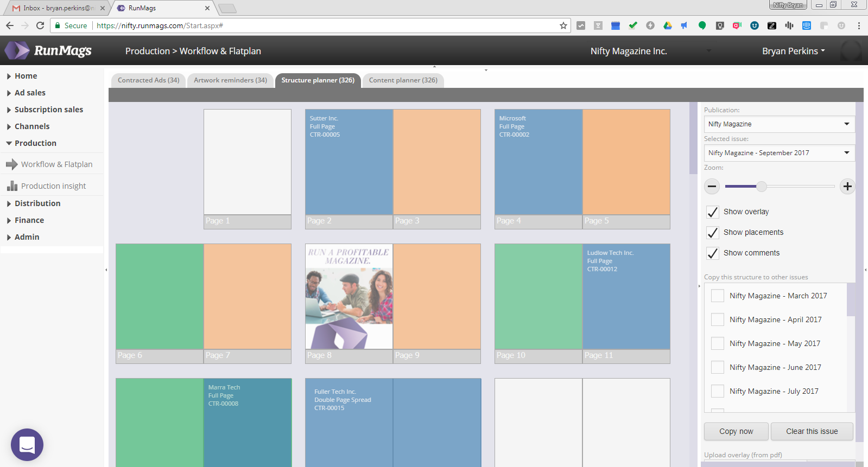Click the green secure padlock icon
The image size is (868, 467).
[x=58, y=25]
